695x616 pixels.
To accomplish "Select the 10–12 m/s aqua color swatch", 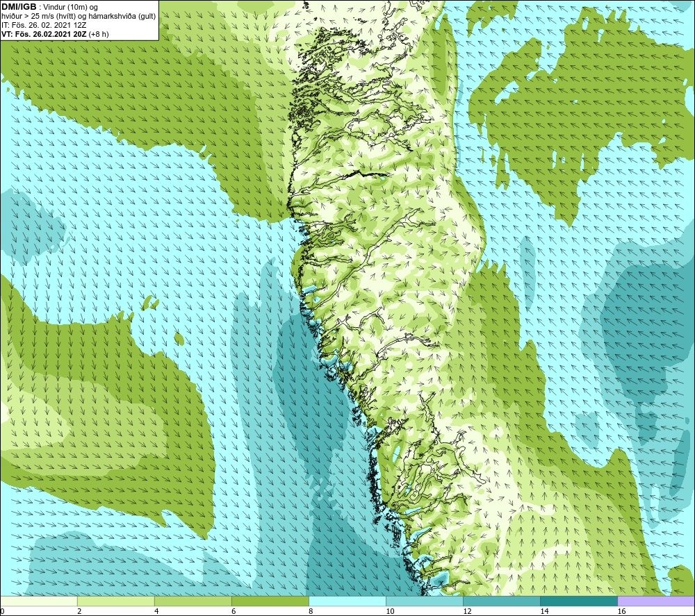I will pyautogui.click(x=425, y=601).
